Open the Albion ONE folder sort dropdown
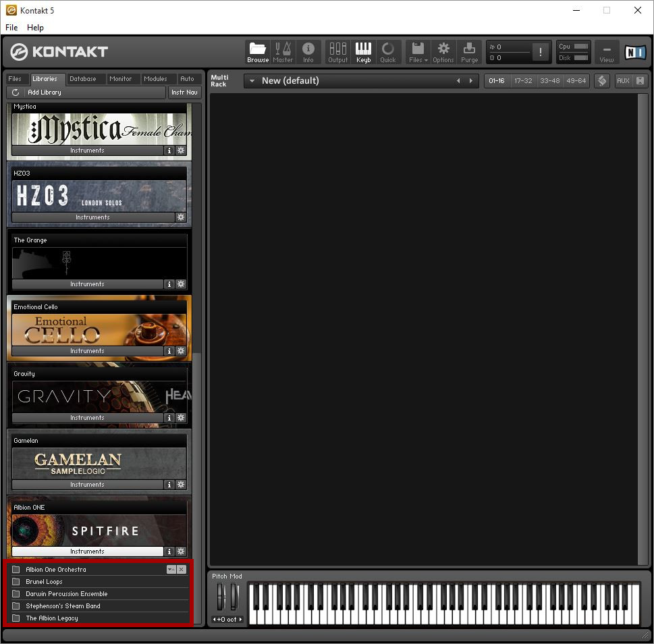 click(x=171, y=569)
